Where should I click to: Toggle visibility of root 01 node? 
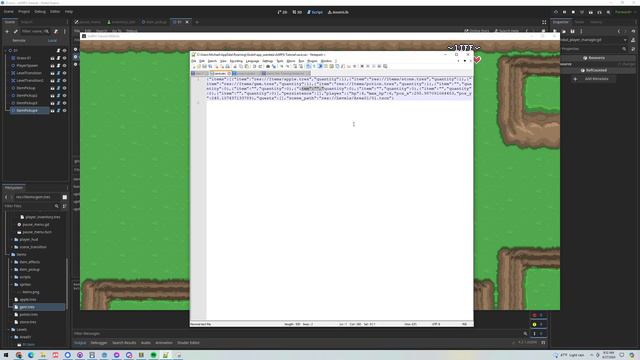(x=64, y=51)
